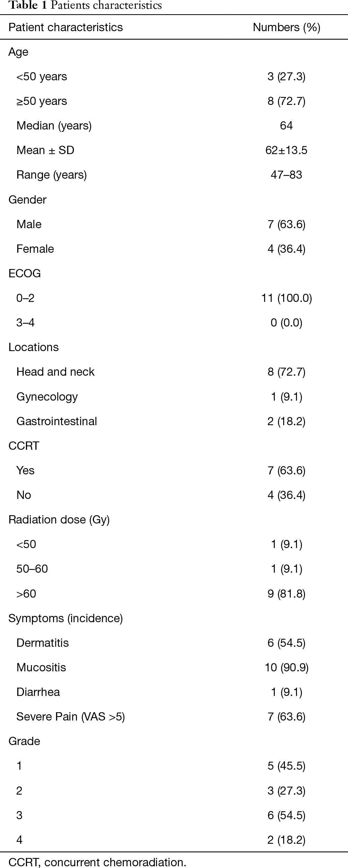Image resolution: width=348 pixels, height=868 pixels.
Task: Click the Range (years) value 47–83
Action: (286, 175)
